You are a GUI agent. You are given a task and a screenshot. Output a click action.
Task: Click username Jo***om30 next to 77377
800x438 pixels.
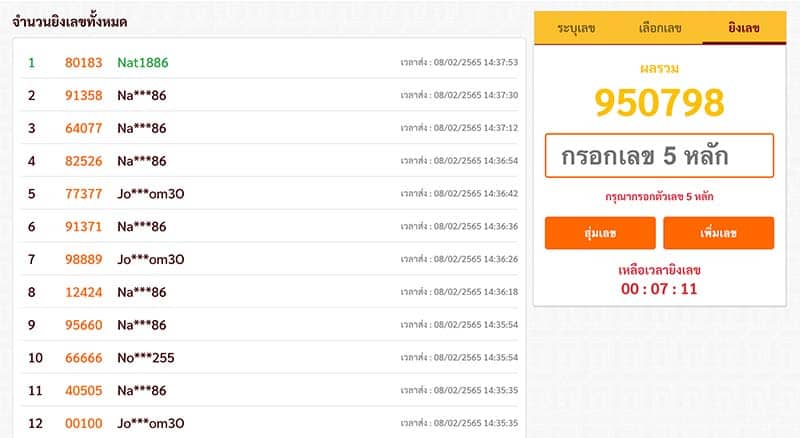(151, 194)
